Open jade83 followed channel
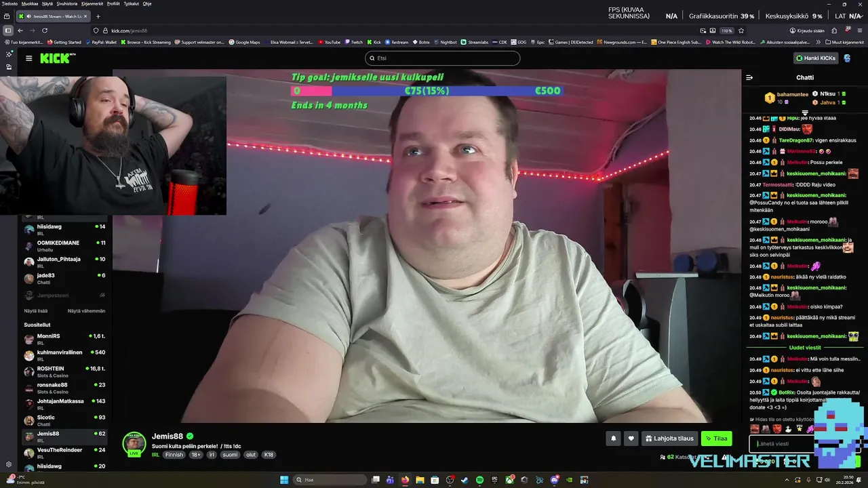868x488 pixels. coord(64,278)
